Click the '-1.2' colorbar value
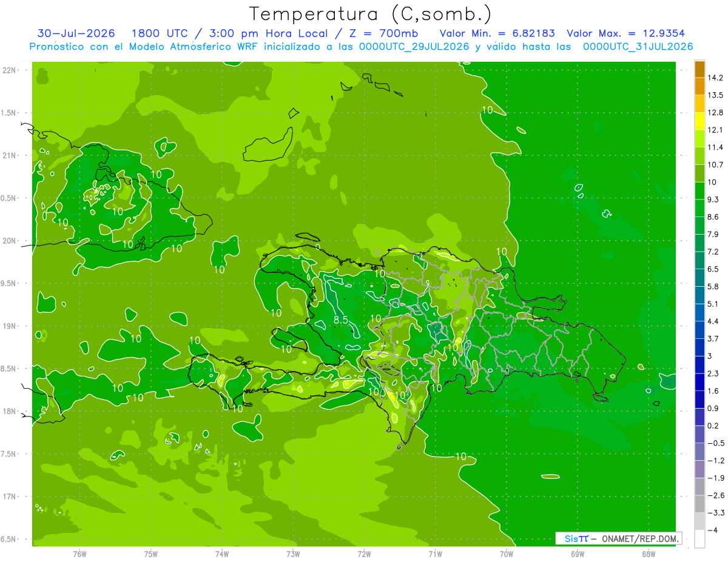This screenshot has width=728, height=562. point(716,461)
